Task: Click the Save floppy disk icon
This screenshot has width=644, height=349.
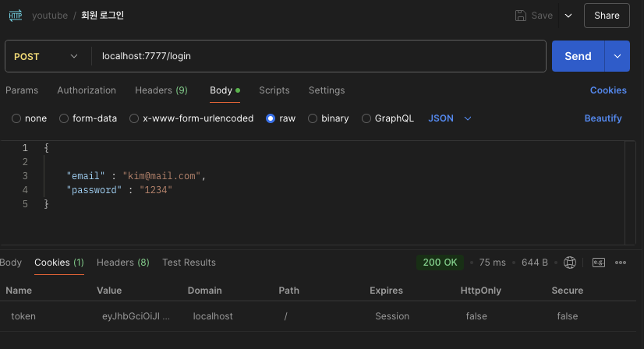Action: 520,16
